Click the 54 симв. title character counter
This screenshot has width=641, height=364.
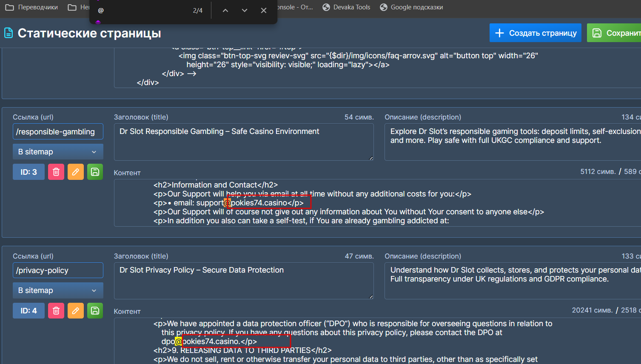pyautogui.click(x=359, y=117)
